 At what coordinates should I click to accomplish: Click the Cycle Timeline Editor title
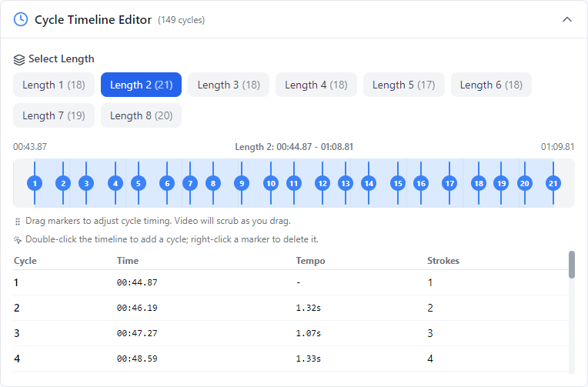click(93, 19)
